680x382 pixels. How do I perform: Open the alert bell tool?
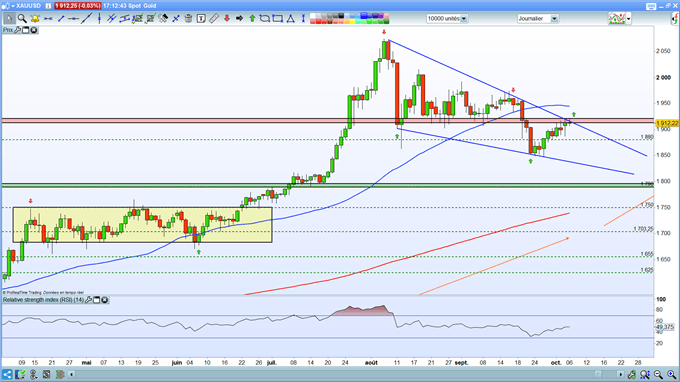pyautogui.click(x=35, y=18)
